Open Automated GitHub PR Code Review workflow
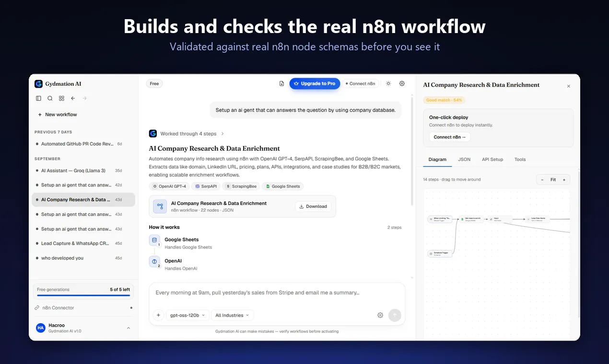Viewport: 609px width, 364px height. coord(83,144)
